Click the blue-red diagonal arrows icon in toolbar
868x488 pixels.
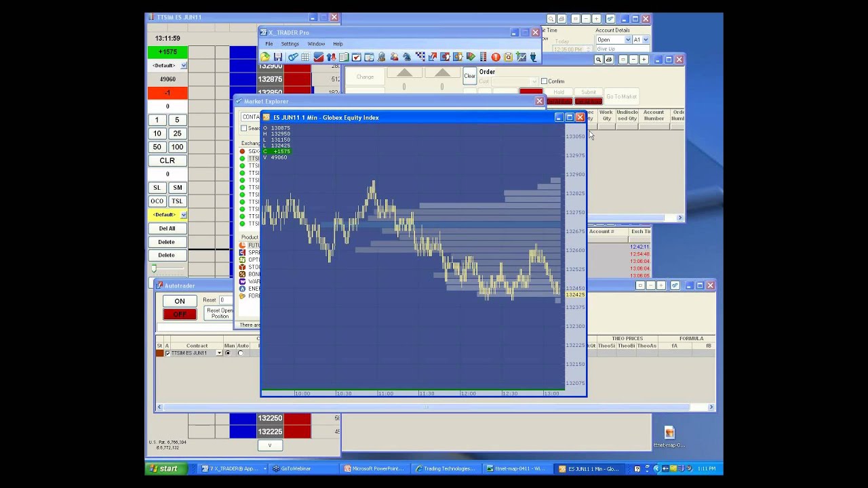(433, 57)
